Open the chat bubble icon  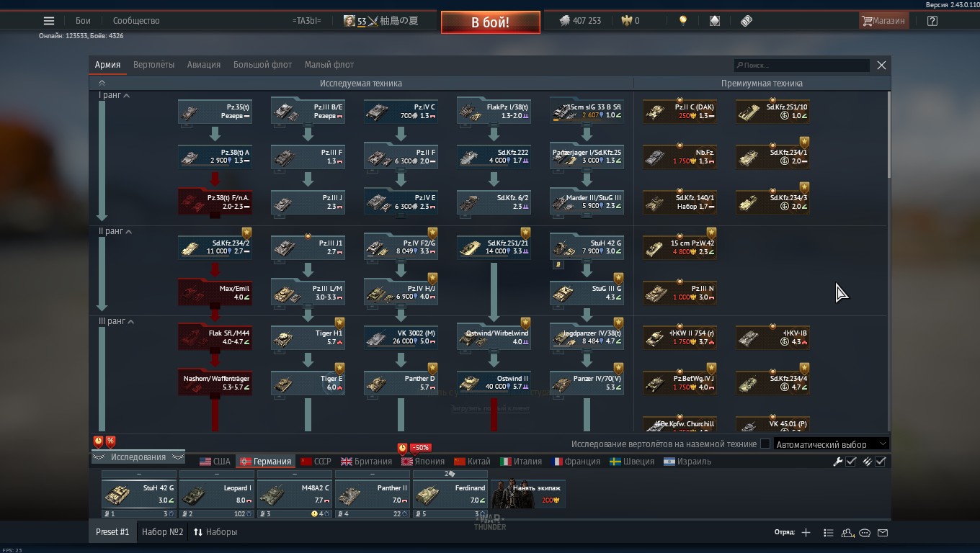865,533
